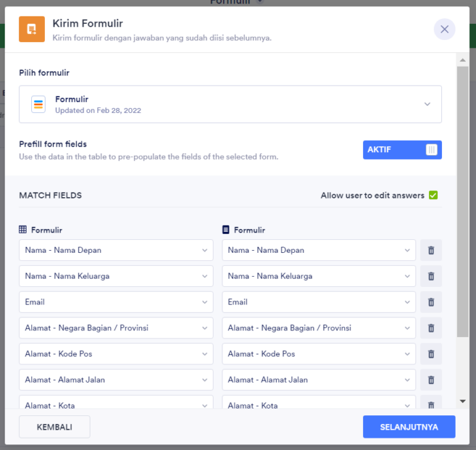Click the KEMBALI button
Screen dimensions: 476x450
coord(54,427)
